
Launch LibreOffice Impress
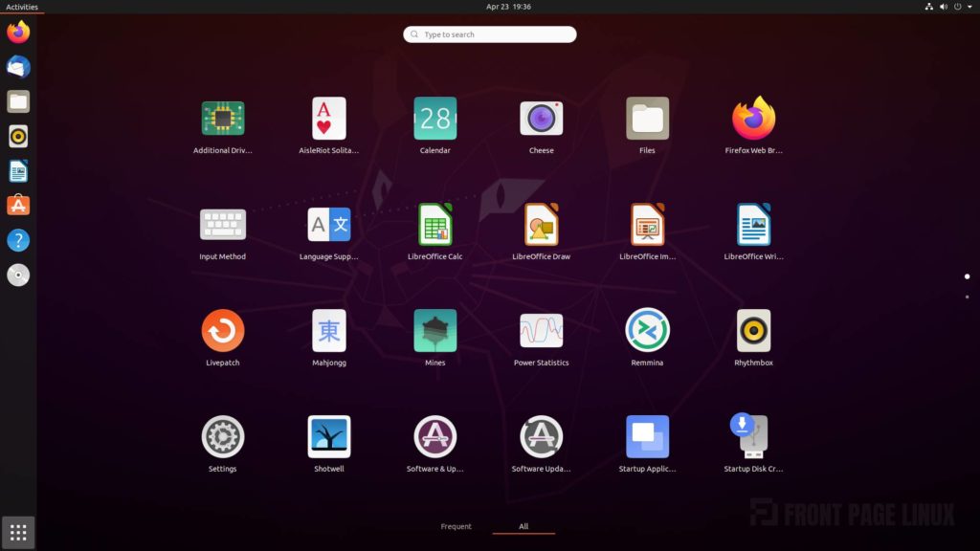coord(648,225)
